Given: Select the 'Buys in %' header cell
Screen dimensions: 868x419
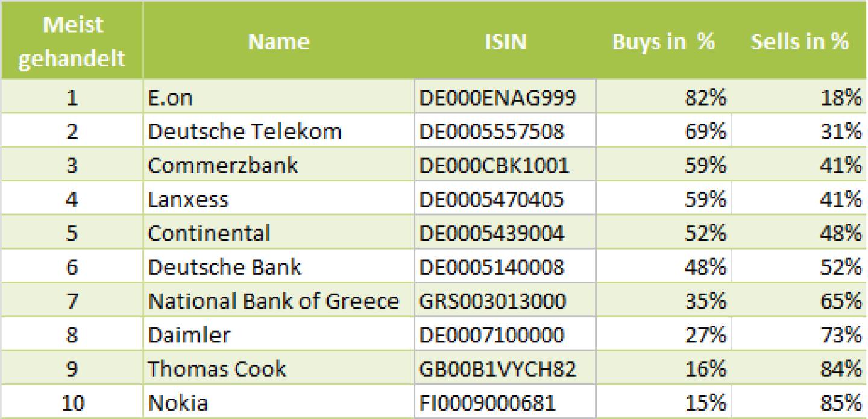Looking at the screenshot, I should coord(664,40).
